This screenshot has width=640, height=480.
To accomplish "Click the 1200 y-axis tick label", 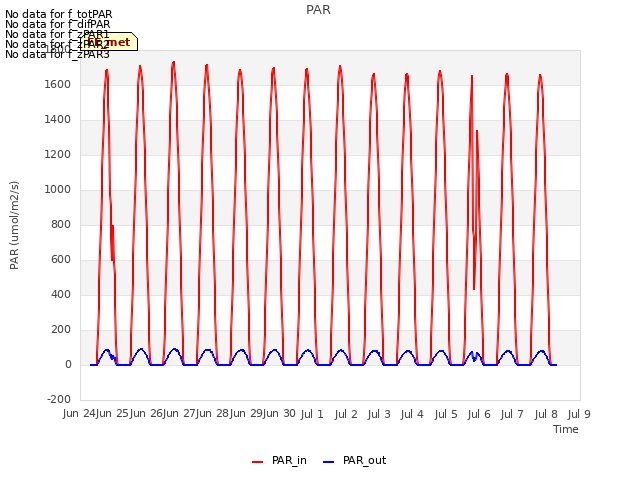I will pos(58,155).
